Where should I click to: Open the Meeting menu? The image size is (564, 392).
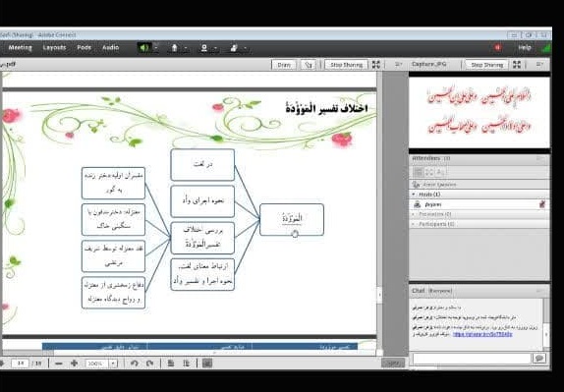20,47
